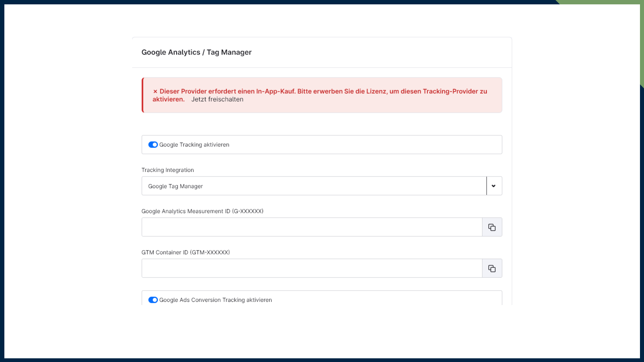The width and height of the screenshot is (644, 362).
Task: Click the Google Analytics / Tag Manager heading
Action: point(196,52)
